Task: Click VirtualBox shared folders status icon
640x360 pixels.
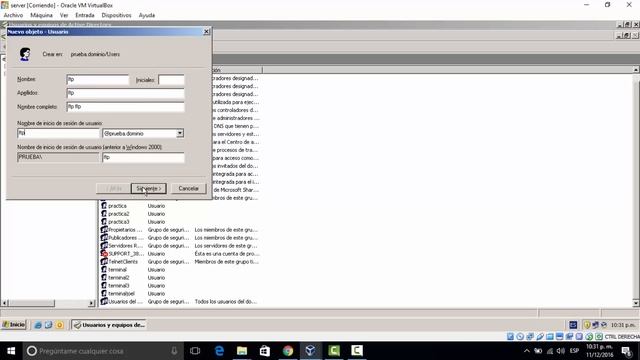Action: (x=550, y=337)
